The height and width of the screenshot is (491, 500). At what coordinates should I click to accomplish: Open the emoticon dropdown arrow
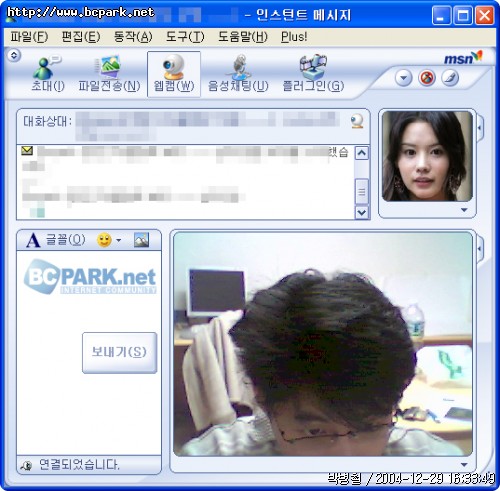118,240
